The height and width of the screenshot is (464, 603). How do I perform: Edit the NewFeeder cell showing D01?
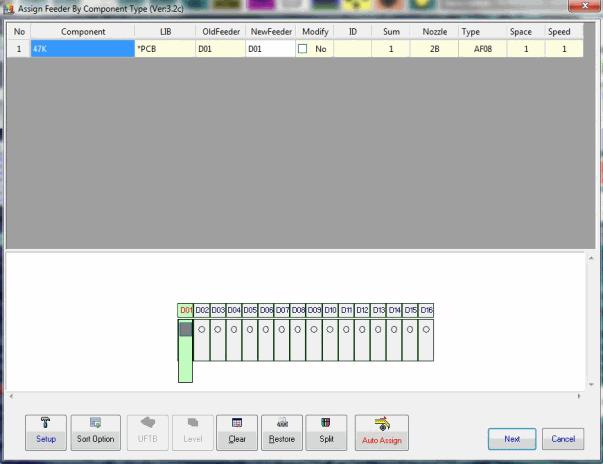pos(270,48)
